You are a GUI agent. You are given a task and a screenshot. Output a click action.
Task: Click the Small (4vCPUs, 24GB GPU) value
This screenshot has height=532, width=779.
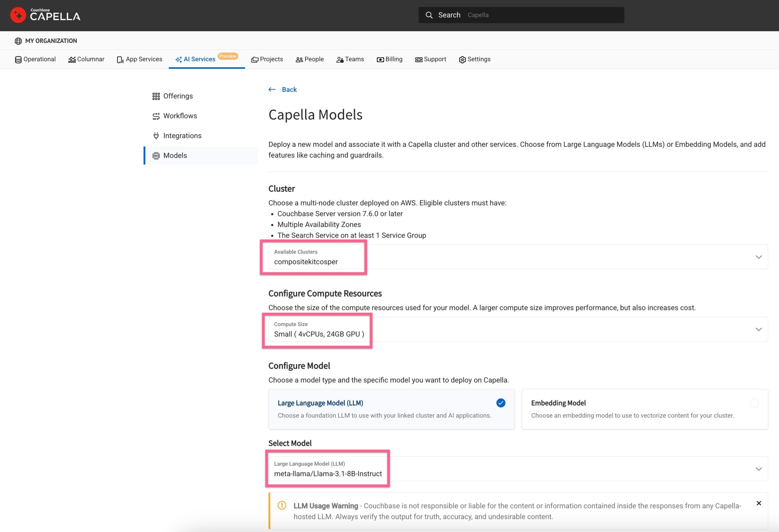click(x=319, y=334)
